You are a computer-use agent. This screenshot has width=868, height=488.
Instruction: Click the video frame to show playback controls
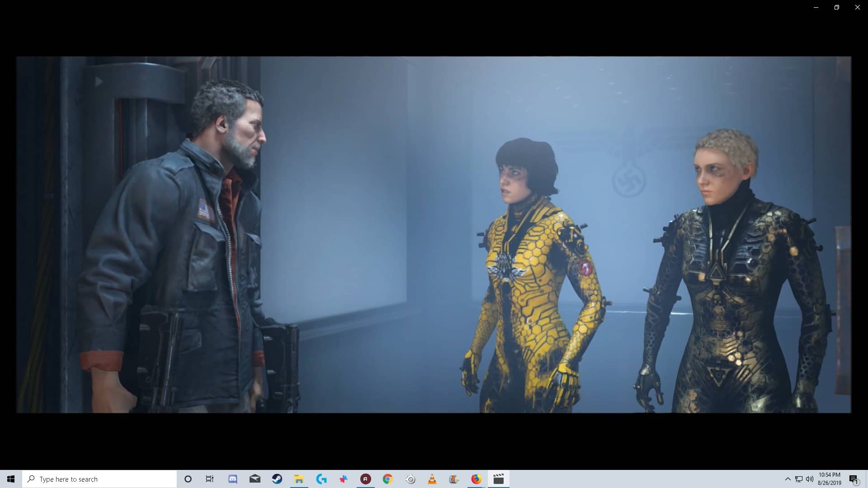(x=434, y=235)
